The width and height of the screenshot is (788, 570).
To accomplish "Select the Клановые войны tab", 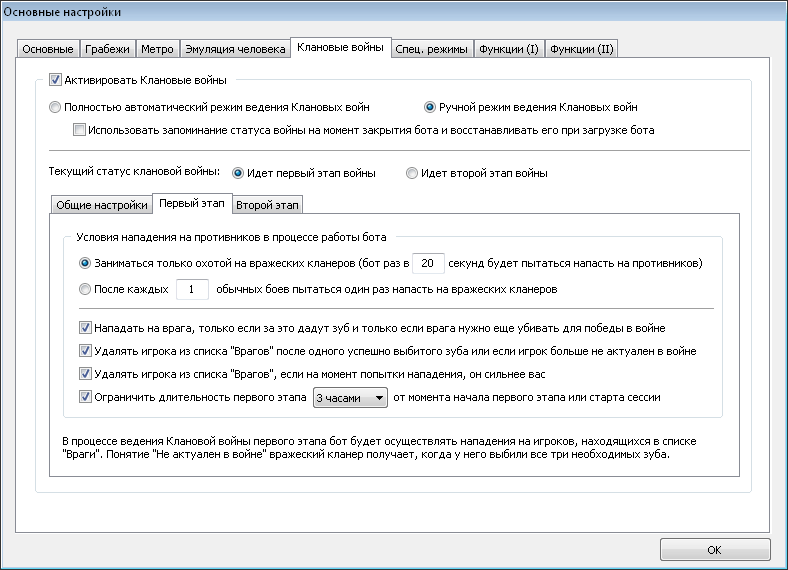I will (340, 47).
